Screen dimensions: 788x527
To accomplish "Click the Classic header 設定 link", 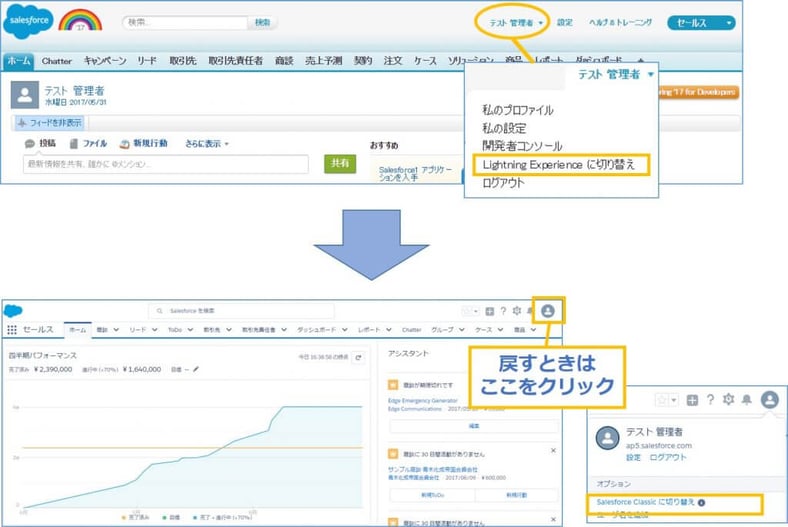I will point(564,23).
